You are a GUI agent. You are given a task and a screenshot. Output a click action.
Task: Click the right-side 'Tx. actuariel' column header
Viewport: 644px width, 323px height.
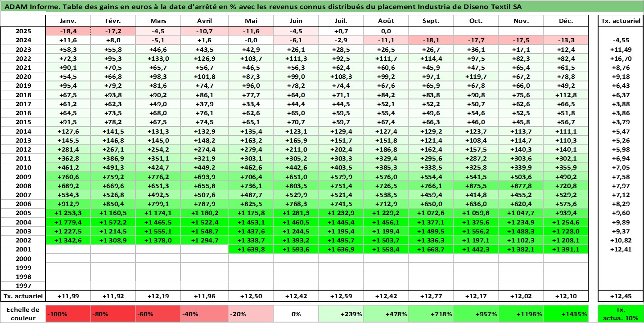point(621,21)
